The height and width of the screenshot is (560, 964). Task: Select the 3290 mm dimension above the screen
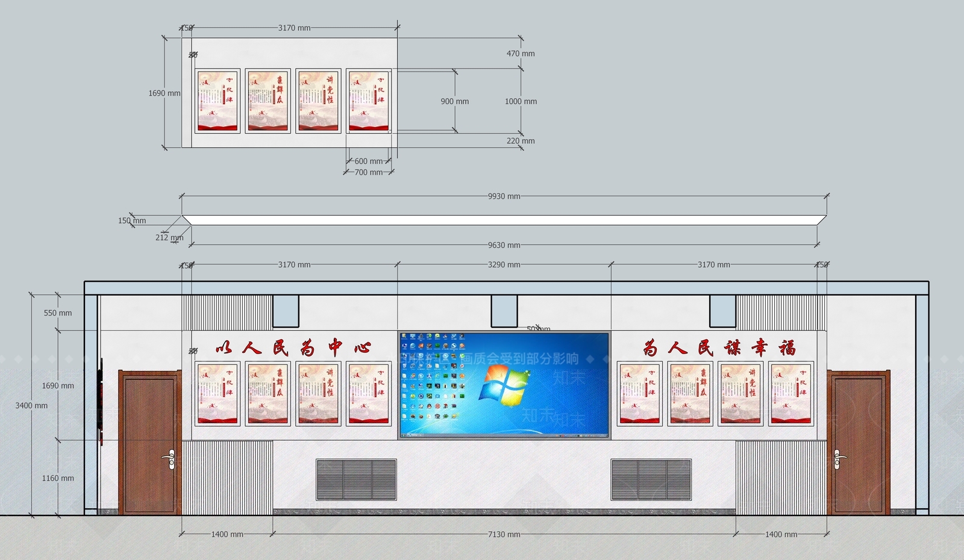click(x=504, y=264)
